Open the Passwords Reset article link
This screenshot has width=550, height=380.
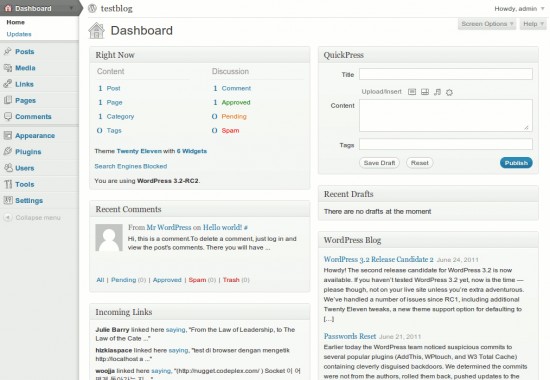click(350, 336)
